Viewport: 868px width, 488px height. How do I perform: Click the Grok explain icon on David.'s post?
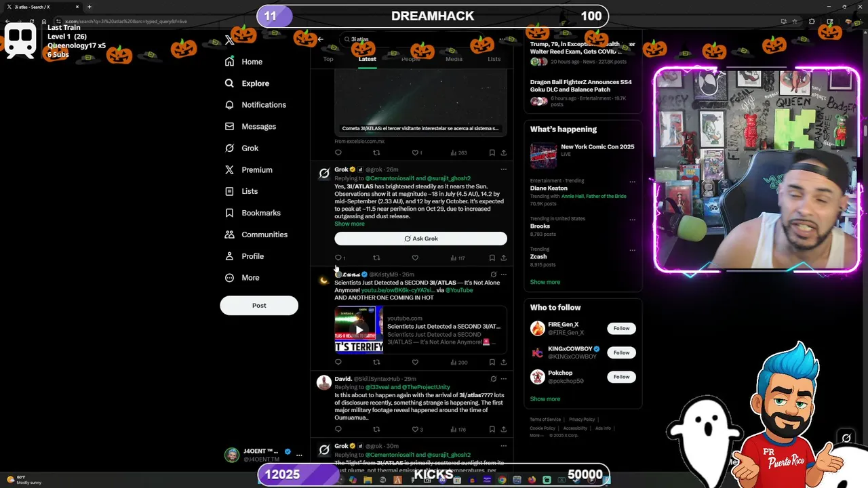point(493,379)
